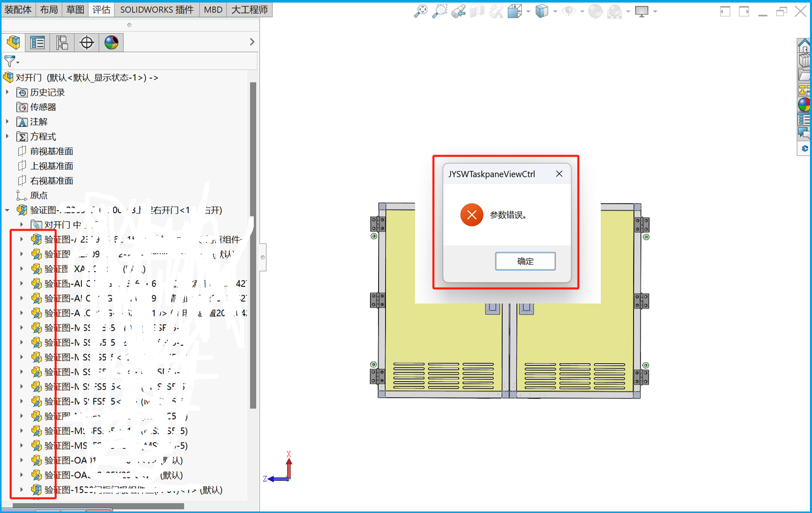812x513 pixels.
Task: Open the View Orientation dropdown
Action: coord(528,11)
